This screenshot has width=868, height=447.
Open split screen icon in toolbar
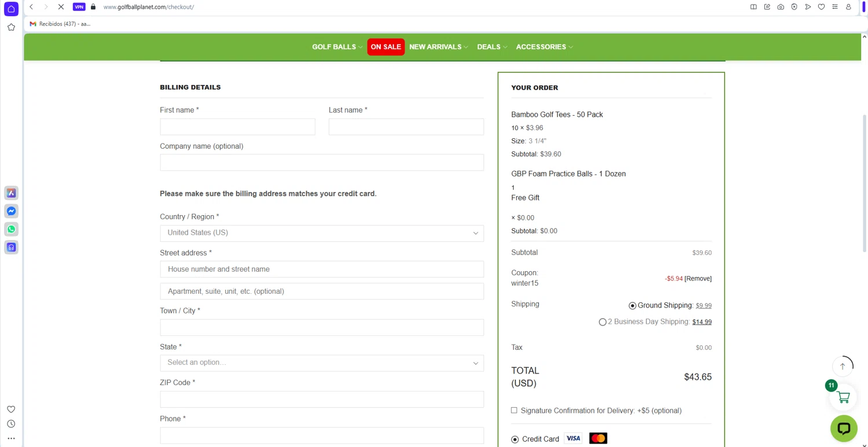pos(753,7)
